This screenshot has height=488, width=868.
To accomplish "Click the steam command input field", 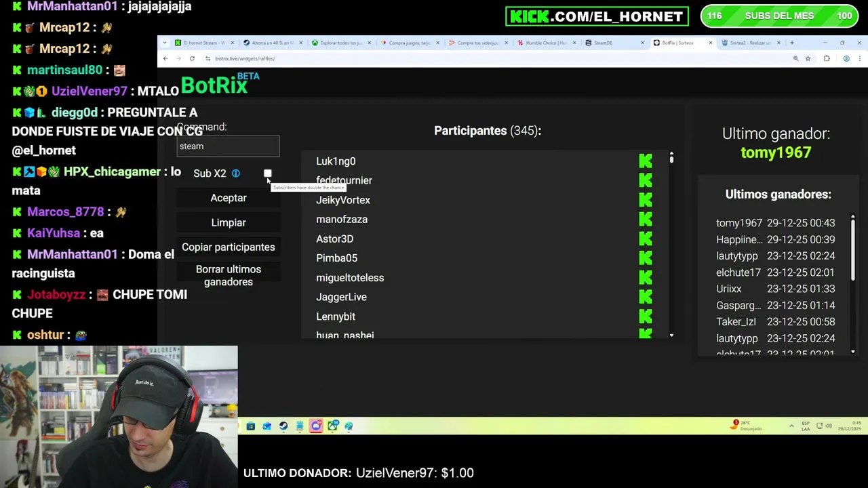I will [228, 146].
